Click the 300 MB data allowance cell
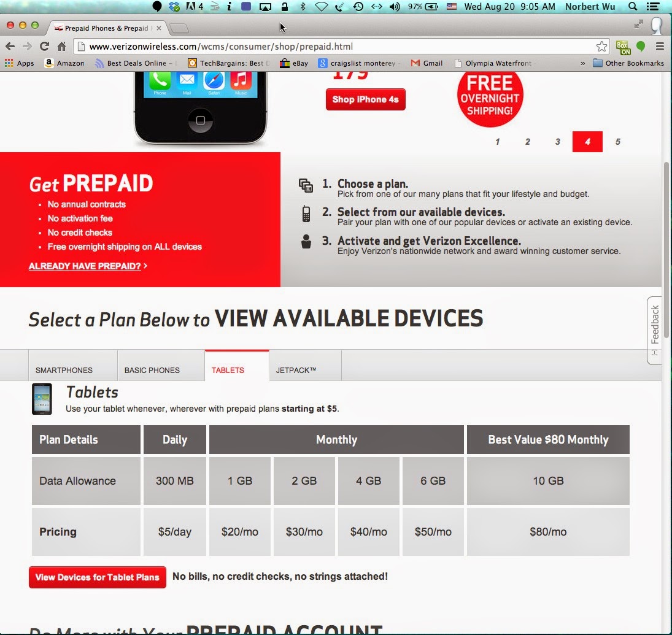This screenshot has height=635, width=672. click(x=175, y=481)
